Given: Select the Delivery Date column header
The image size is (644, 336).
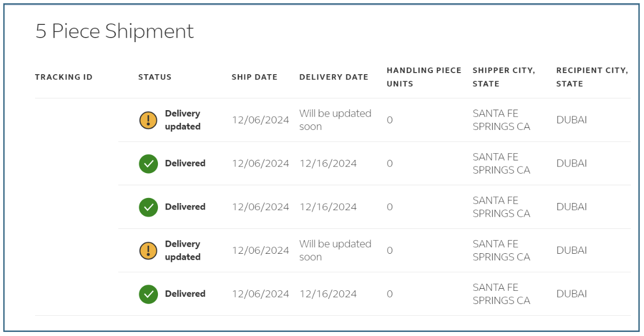Looking at the screenshot, I should coord(334,77).
